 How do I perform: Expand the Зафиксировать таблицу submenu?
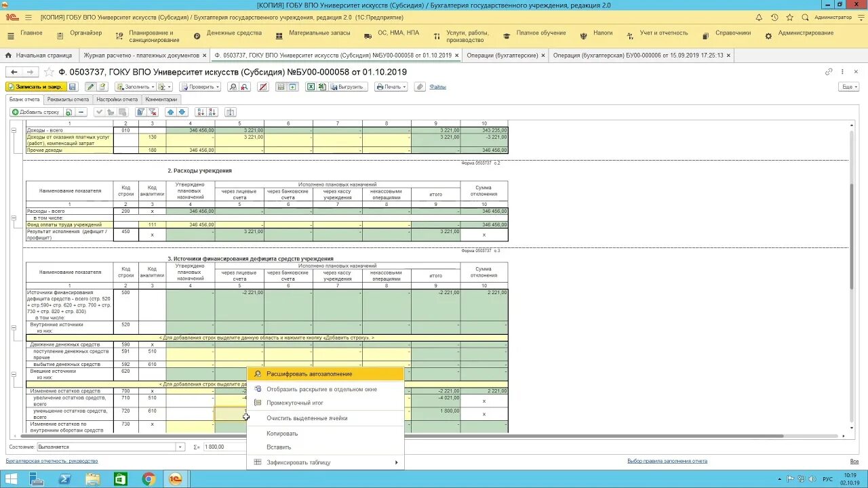pyautogui.click(x=325, y=462)
